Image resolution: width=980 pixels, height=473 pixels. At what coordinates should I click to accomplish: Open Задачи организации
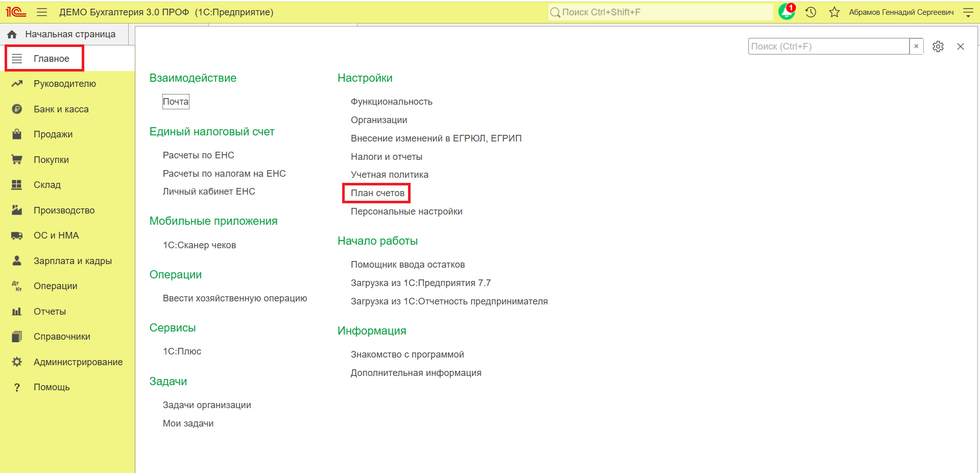207,405
